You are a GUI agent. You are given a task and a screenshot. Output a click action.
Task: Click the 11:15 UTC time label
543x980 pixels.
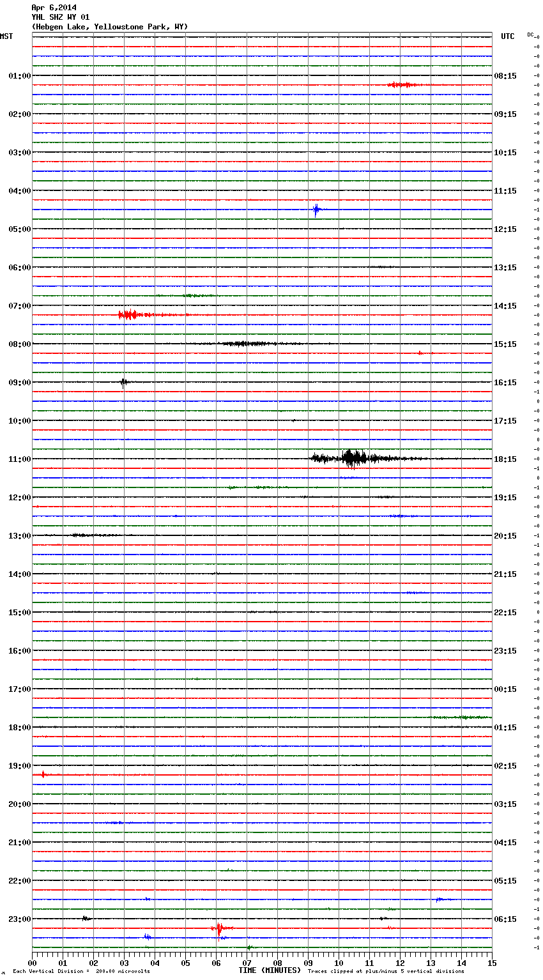[505, 191]
